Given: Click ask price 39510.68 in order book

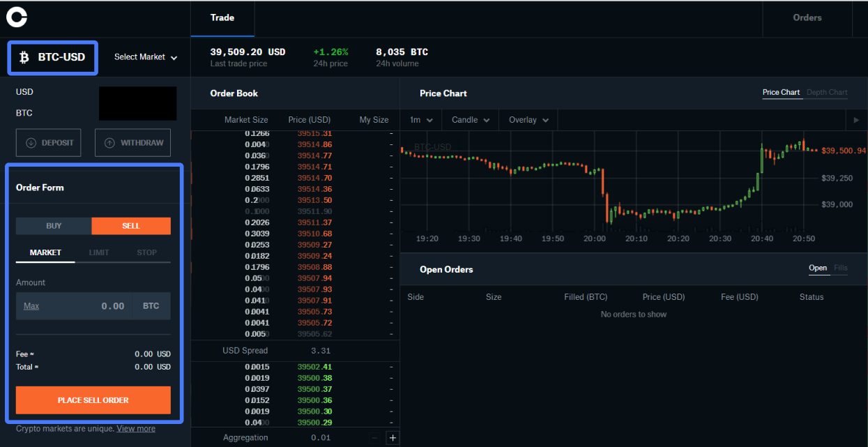Looking at the screenshot, I should point(314,234).
